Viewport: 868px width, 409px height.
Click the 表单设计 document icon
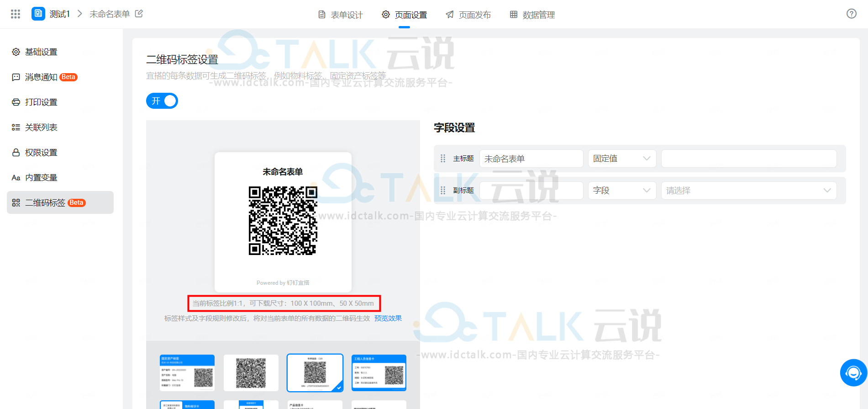[x=322, y=15]
